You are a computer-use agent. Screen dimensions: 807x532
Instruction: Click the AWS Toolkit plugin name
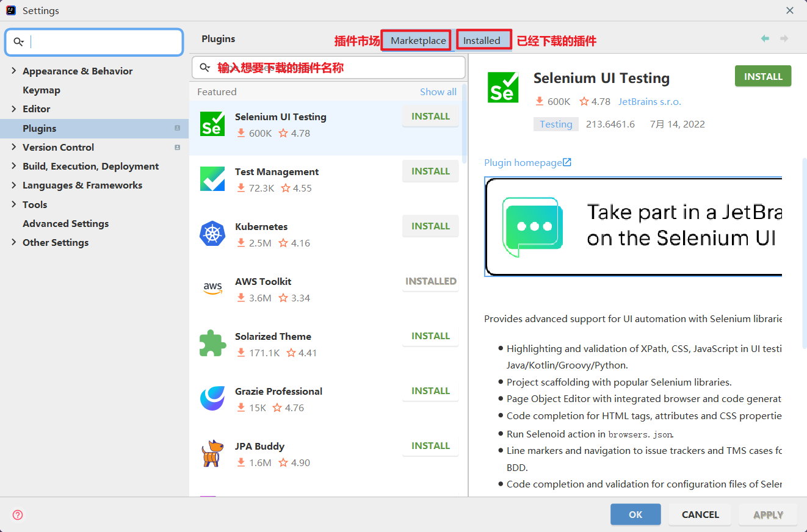(263, 281)
